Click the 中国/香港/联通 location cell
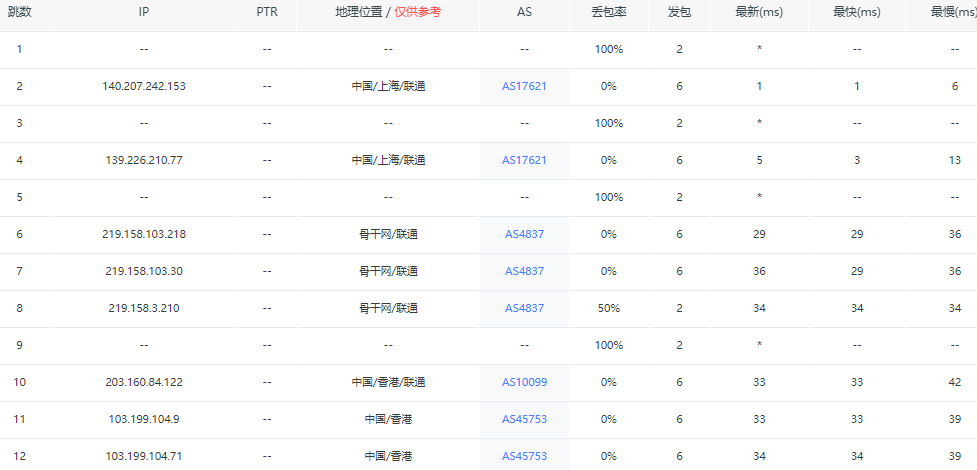The image size is (977, 470). [388, 382]
